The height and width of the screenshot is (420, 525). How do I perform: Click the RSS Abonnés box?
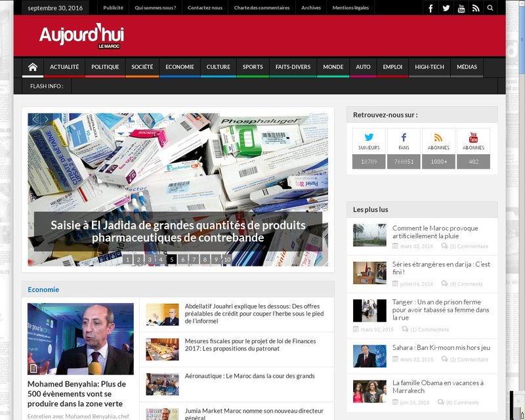click(438, 148)
